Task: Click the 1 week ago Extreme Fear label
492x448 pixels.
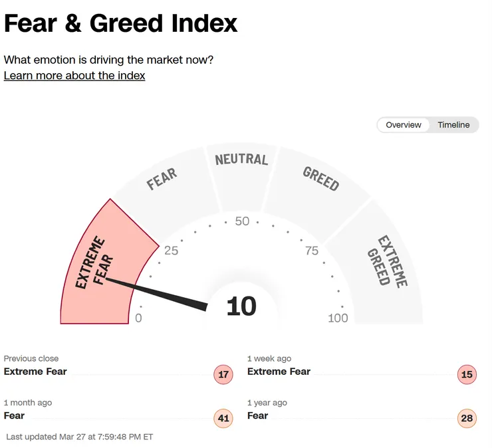Action: (x=279, y=372)
